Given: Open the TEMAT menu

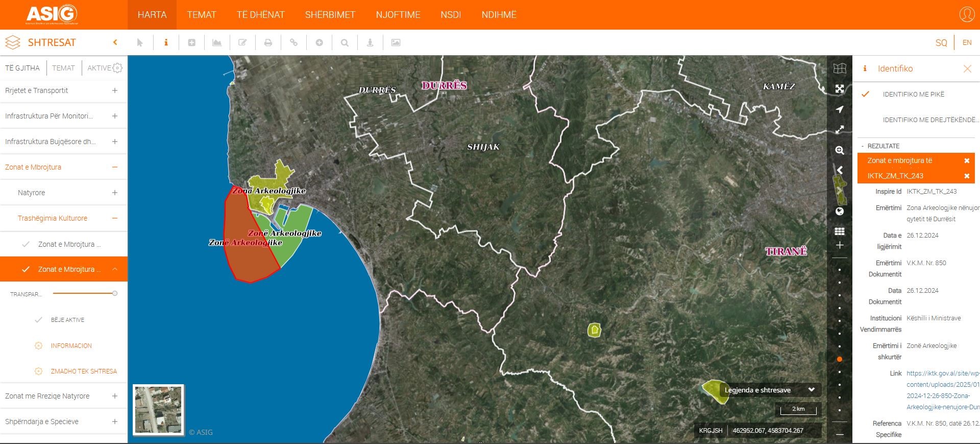Looking at the screenshot, I should pos(202,15).
